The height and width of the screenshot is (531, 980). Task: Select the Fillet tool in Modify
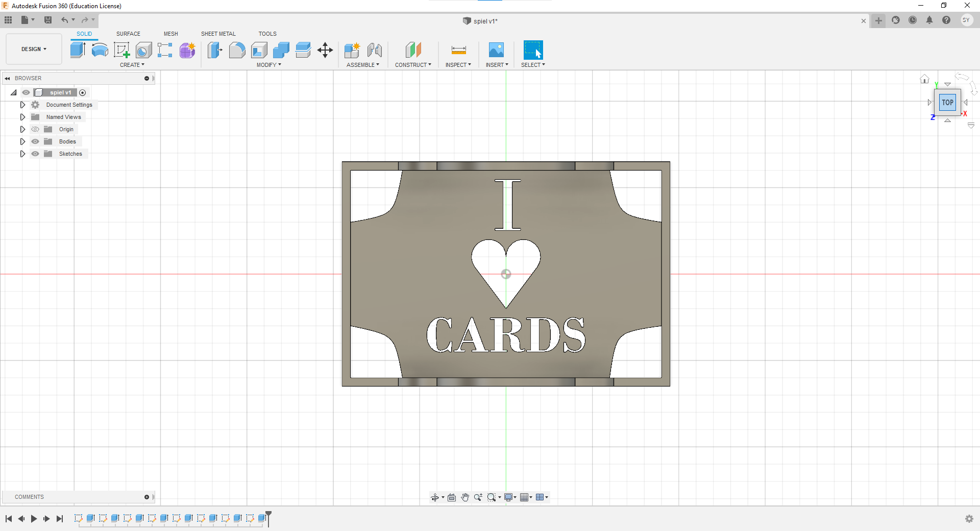pyautogui.click(x=237, y=50)
